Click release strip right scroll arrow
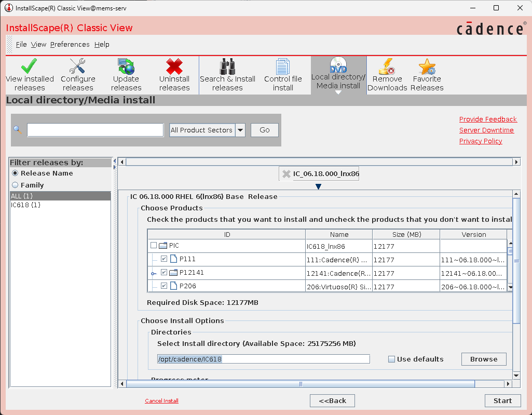This screenshot has width=532, height=415. pos(516,162)
